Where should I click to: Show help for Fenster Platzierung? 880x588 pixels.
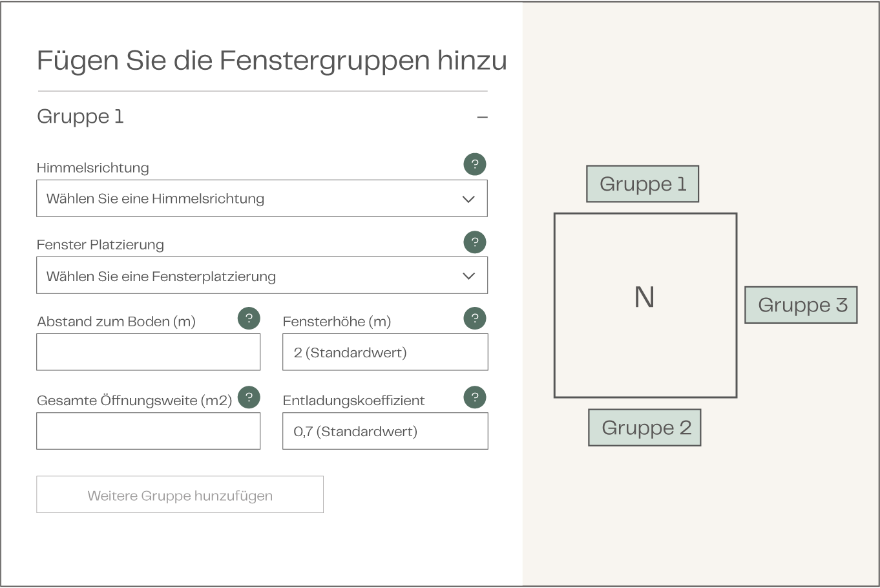475,242
